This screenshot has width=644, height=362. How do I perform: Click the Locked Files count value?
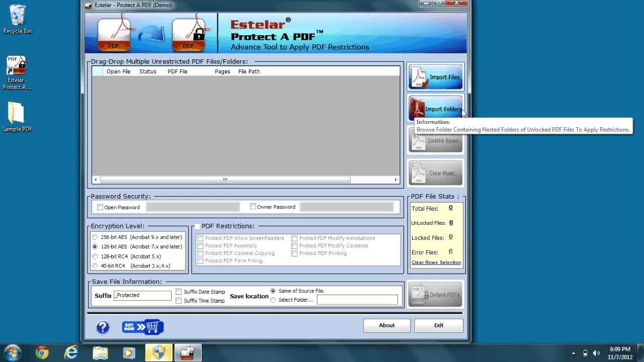tap(450, 237)
